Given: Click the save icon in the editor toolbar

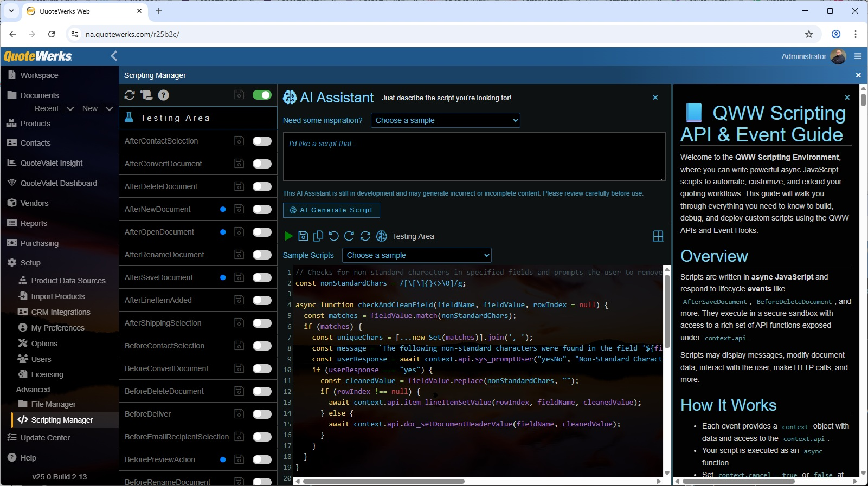Looking at the screenshot, I should 304,236.
